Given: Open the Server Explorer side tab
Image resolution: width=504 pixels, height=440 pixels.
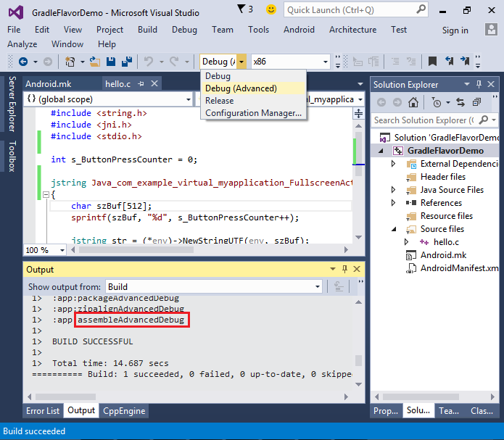Looking at the screenshot, I should [x=12, y=104].
